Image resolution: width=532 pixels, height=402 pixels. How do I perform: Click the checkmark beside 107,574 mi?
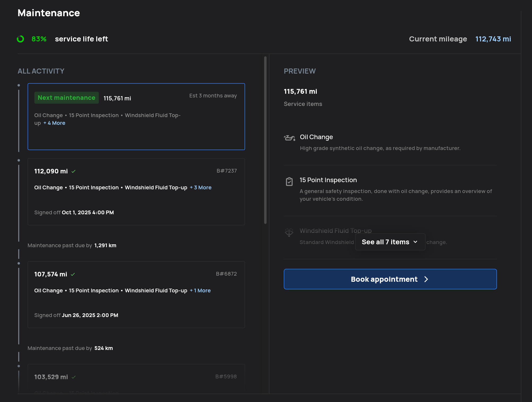pyautogui.click(x=73, y=275)
